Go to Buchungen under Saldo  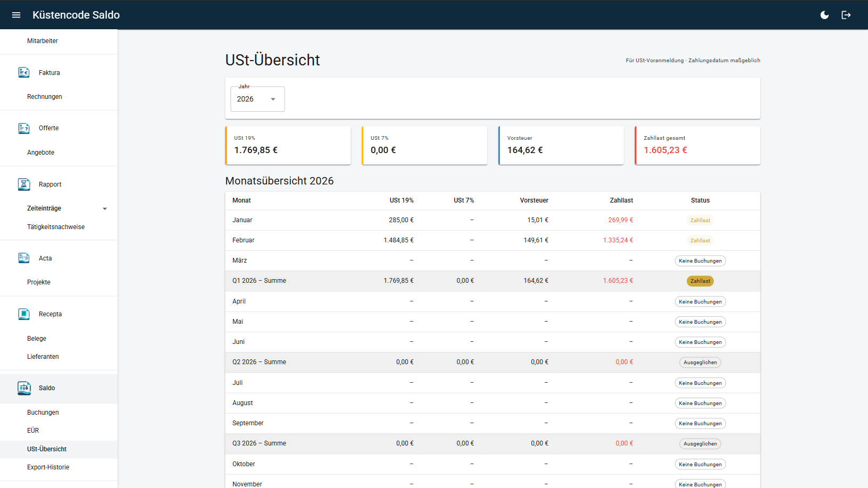coord(43,413)
